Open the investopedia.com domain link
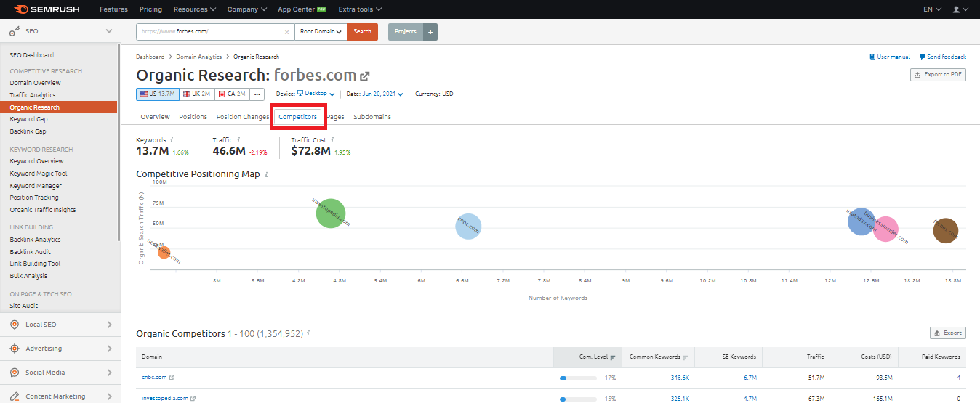 coord(165,398)
